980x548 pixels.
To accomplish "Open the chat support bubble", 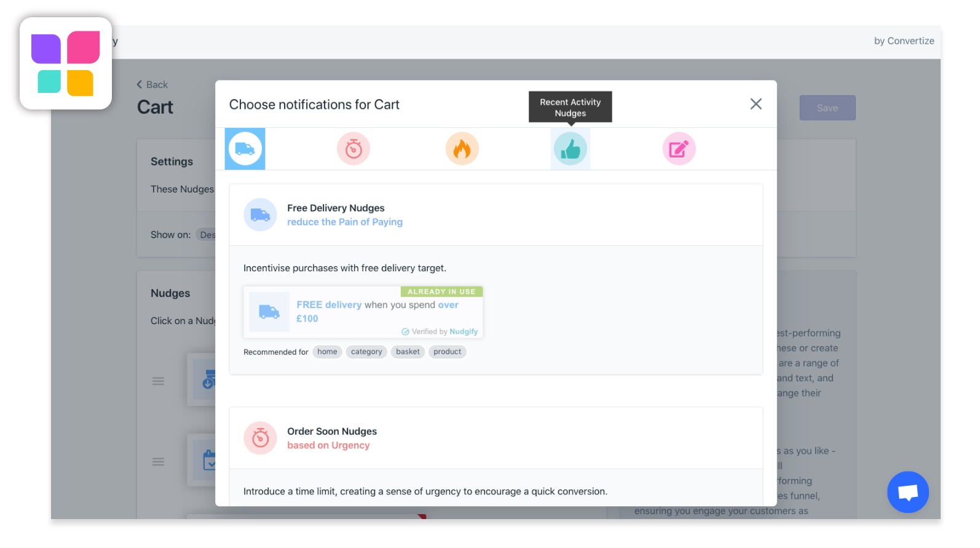I will point(907,492).
